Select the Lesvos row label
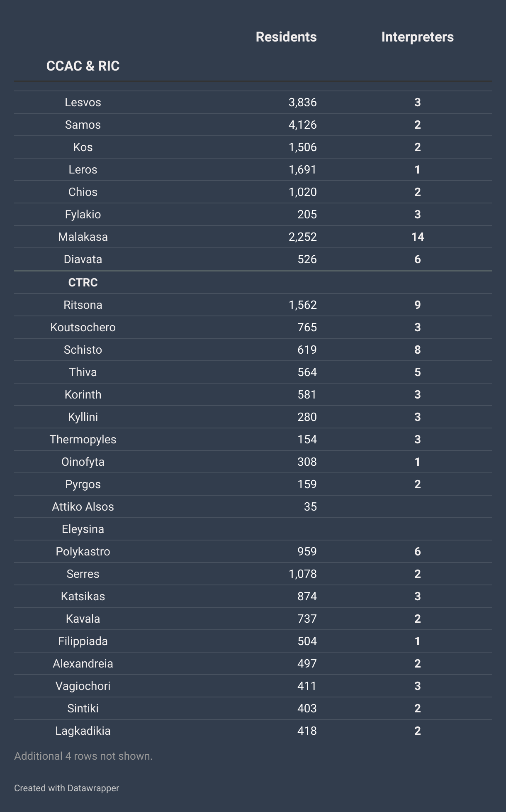The height and width of the screenshot is (812, 506). click(83, 103)
